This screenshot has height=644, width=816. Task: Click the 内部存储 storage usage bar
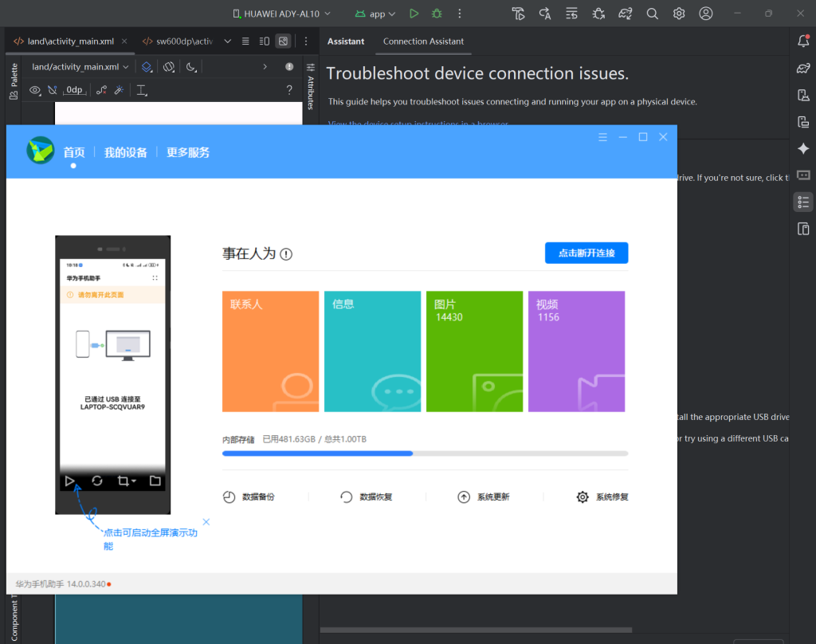click(x=425, y=454)
